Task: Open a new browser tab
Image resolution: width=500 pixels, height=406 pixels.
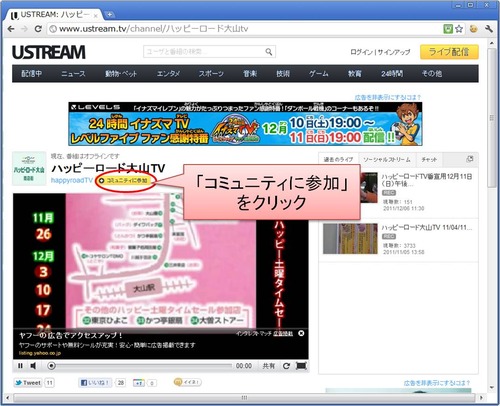Action: pos(109,14)
